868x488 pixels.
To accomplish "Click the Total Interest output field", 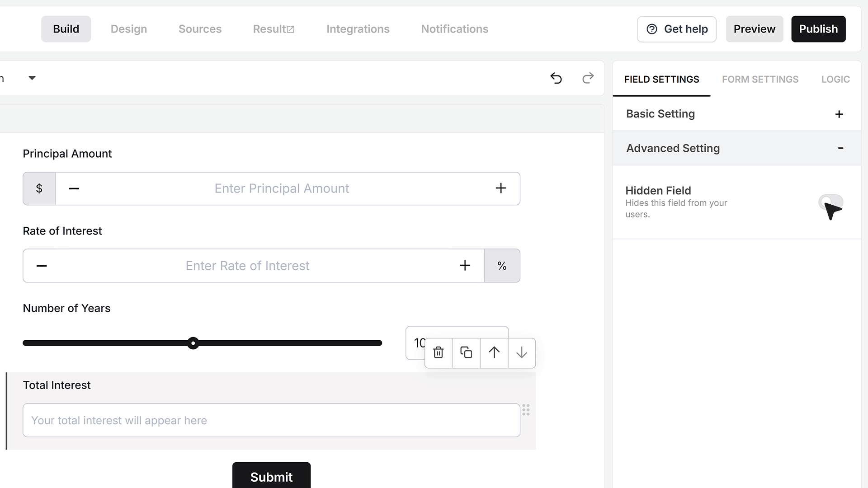I will (x=271, y=420).
